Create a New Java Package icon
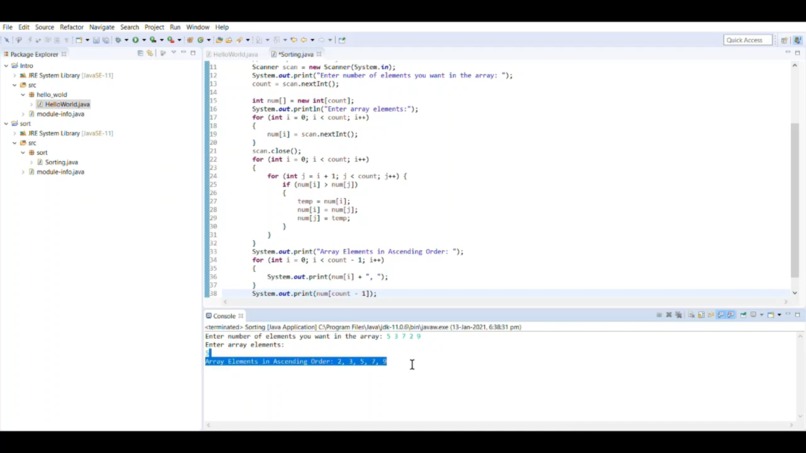Viewport: 806px width, 453px height. coord(190,40)
